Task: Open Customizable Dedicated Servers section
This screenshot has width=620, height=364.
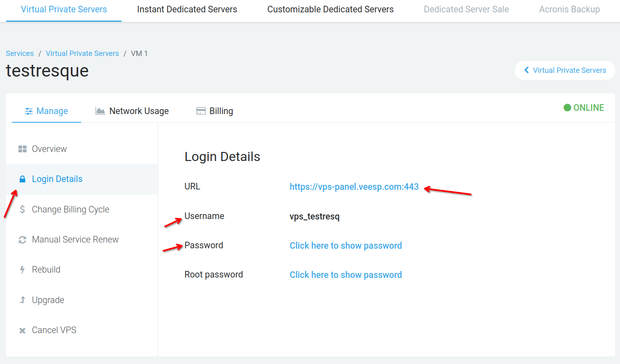Action: [x=330, y=9]
